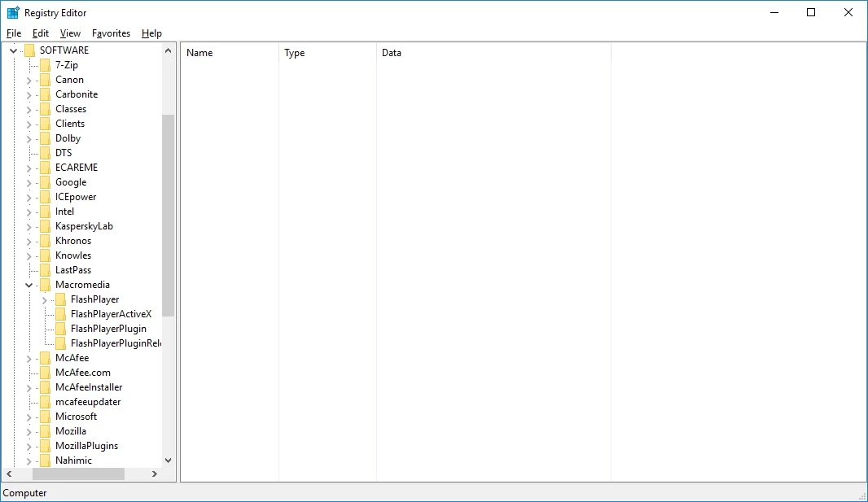The height and width of the screenshot is (502, 868).
Task: Open the Edit menu
Action: [x=41, y=33]
